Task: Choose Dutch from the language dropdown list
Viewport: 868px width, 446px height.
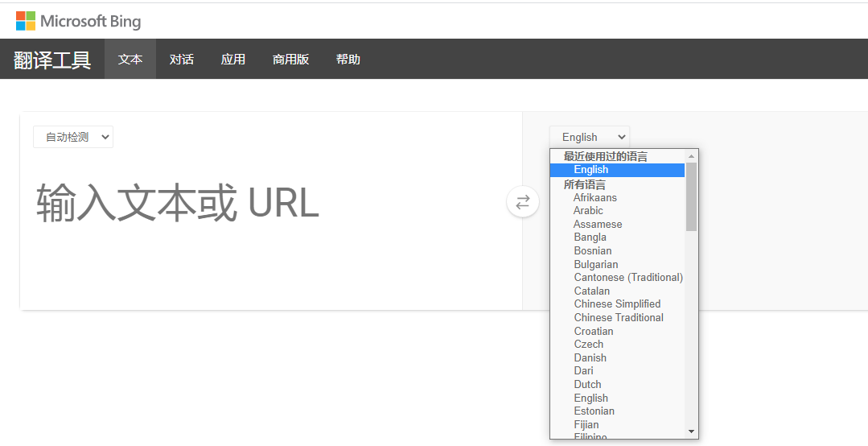Action: coord(587,384)
